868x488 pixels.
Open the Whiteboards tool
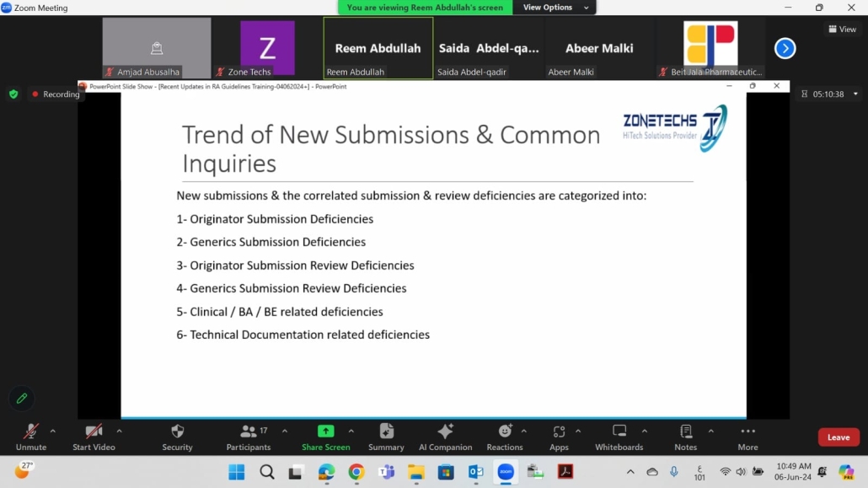619,432
